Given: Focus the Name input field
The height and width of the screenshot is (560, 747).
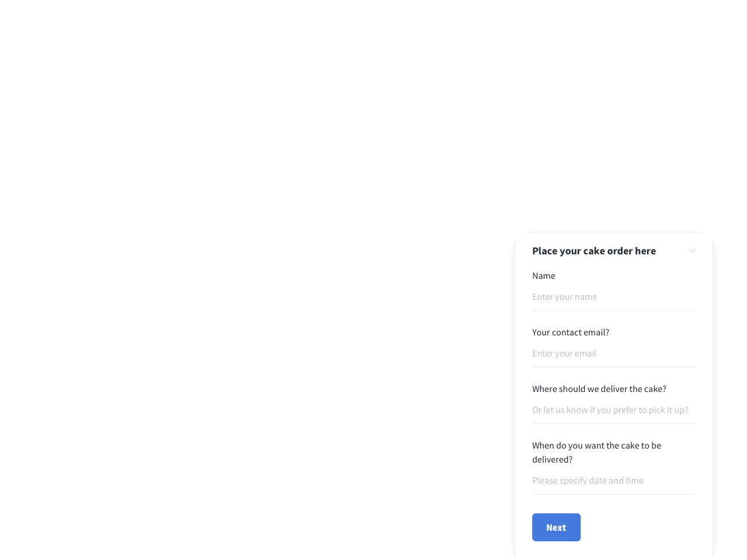Looking at the screenshot, I should click(x=614, y=297).
